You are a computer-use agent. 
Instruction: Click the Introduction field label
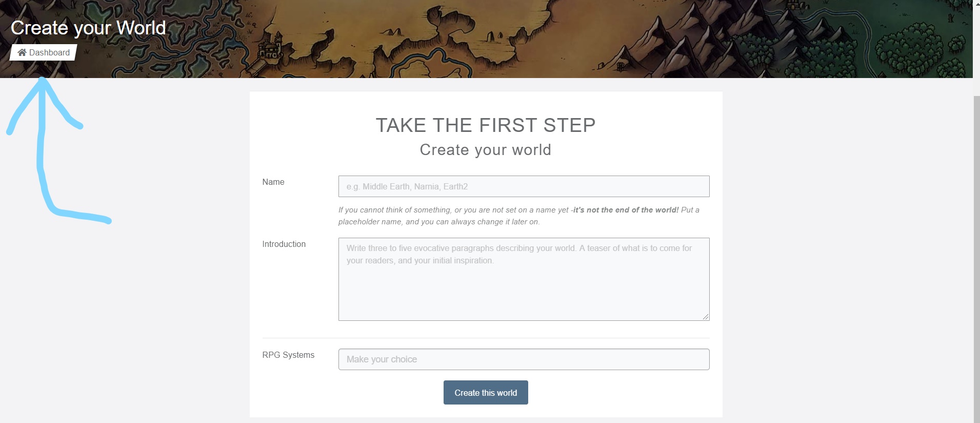pyautogui.click(x=284, y=244)
